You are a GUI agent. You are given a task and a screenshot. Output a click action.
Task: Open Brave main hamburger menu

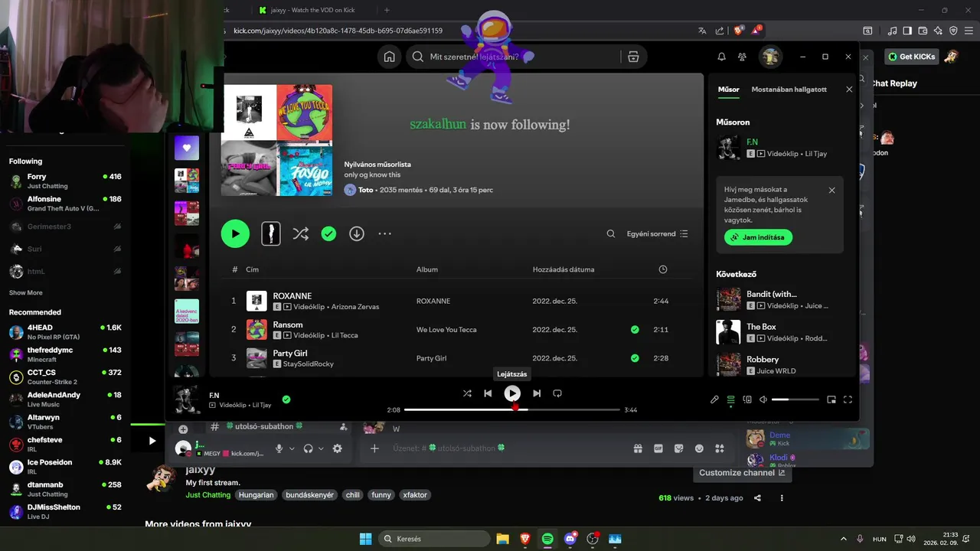(x=970, y=31)
